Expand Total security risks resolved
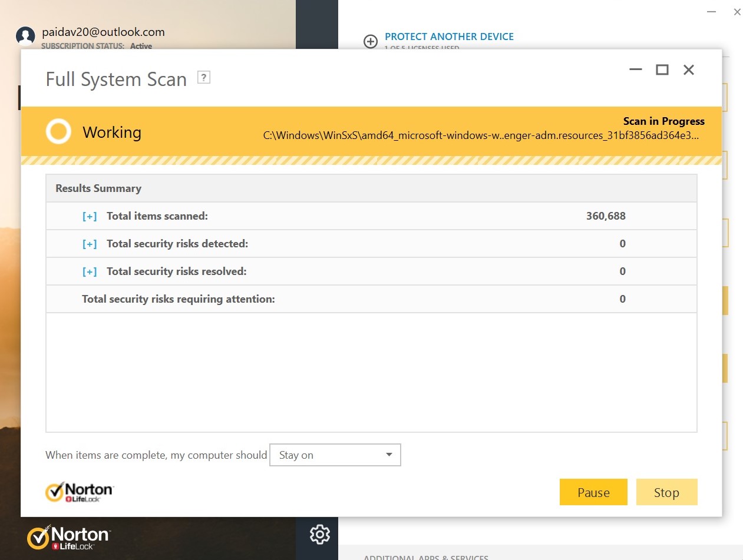Screen dimensions: 743x560 pos(90,271)
